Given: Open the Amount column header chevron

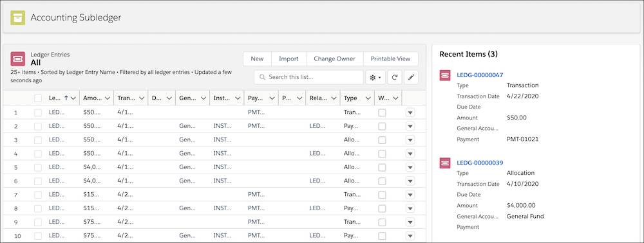Looking at the screenshot, I should point(107,98).
